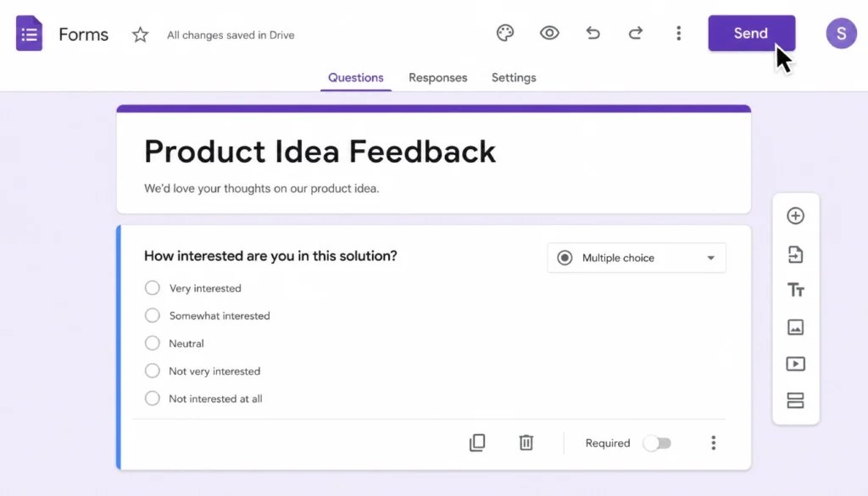
Task: Switch to the Settings tab
Action: (x=514, y=77)
